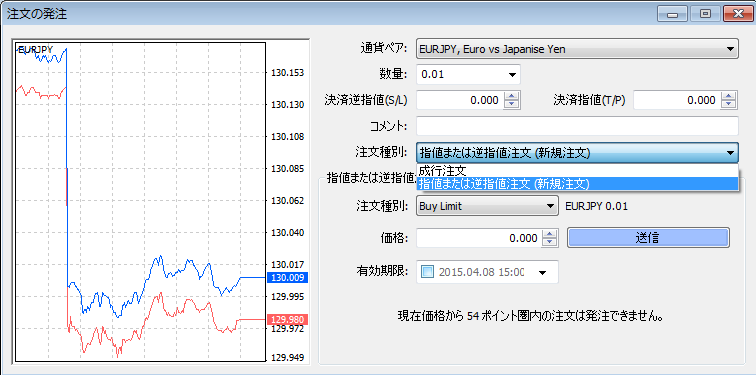This screenshot has width=756, height=375.
Task: Click the 決済指値(T/P) value field
Action: [677, 100]
